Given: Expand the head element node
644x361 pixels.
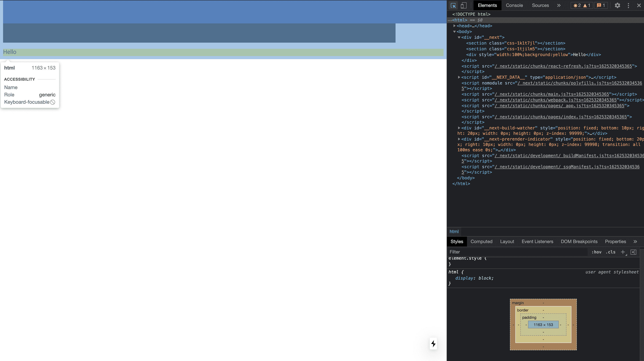Looking at the screenshot, I should 454,26.
